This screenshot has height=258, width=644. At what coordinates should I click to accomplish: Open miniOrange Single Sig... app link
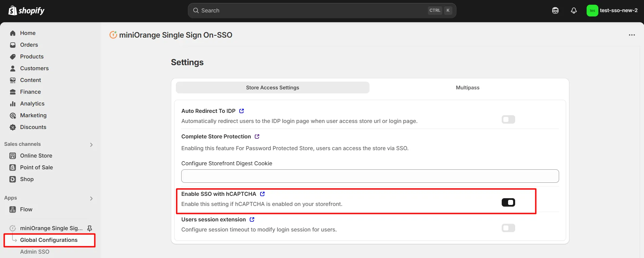click(51, 228)
